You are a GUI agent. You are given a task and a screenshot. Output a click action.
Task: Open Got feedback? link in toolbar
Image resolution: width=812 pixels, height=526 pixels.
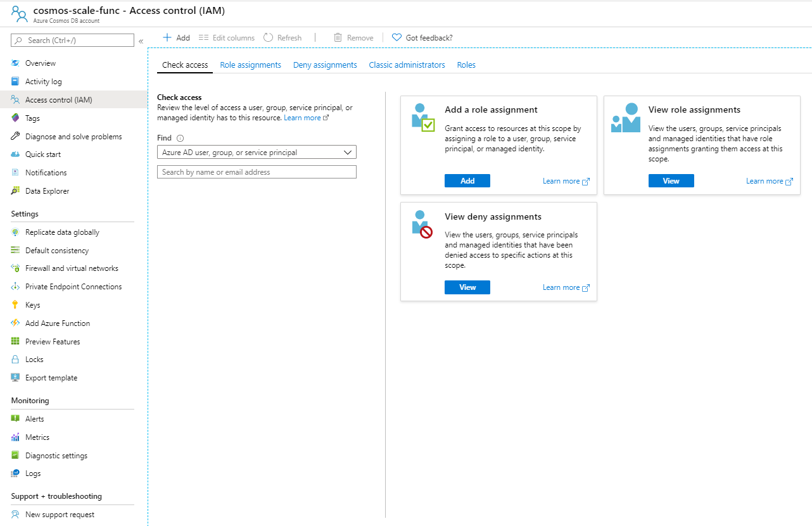[422, 38]
